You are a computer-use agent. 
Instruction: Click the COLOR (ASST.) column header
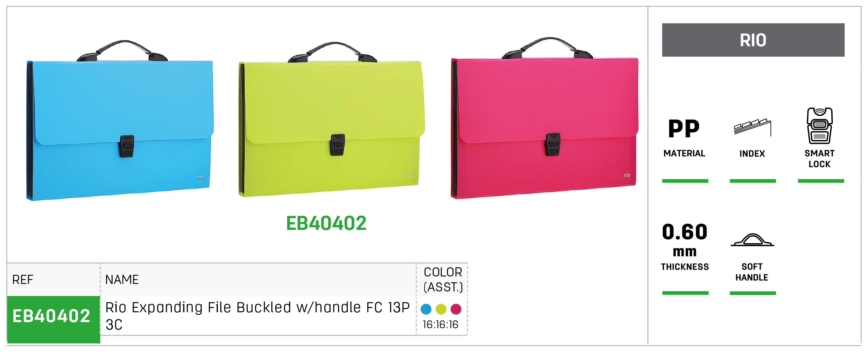[x=443, y=279]
